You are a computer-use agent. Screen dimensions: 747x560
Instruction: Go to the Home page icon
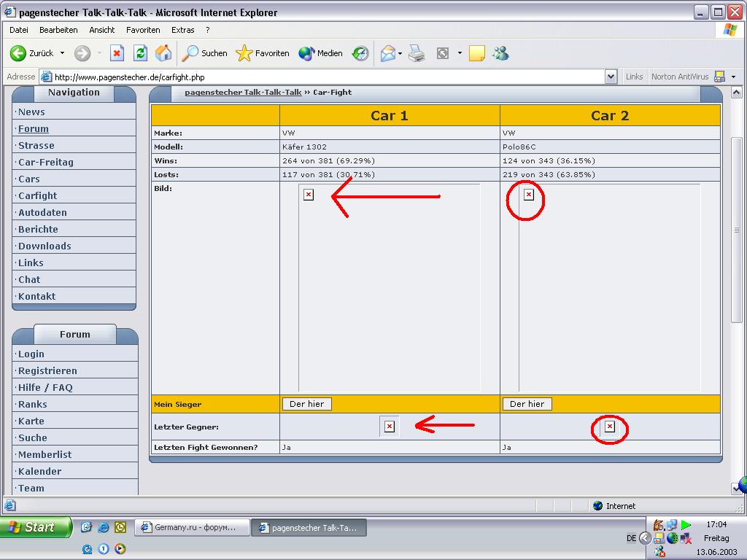(163, 53)
